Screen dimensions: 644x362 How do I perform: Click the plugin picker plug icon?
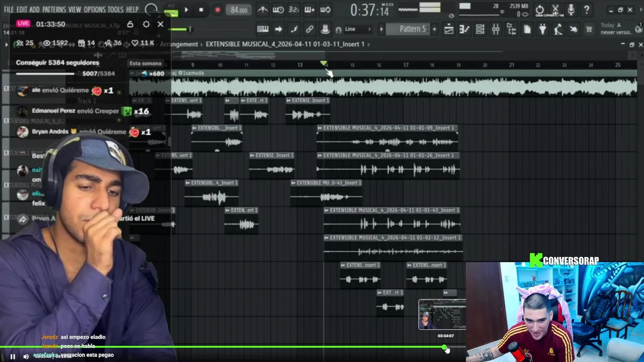click(x=542, y=30)
